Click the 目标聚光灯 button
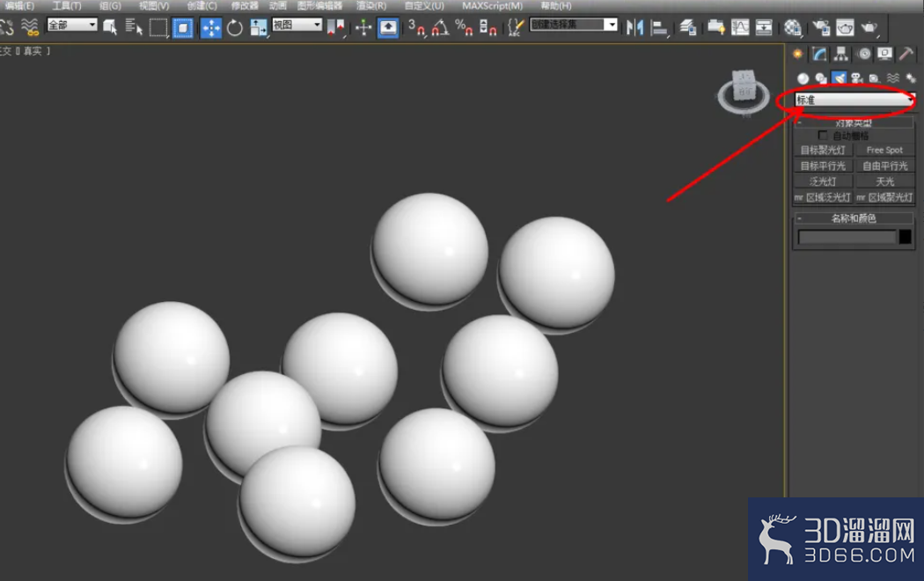Viewport: 924px width, 581px height. tap(823, 151)
